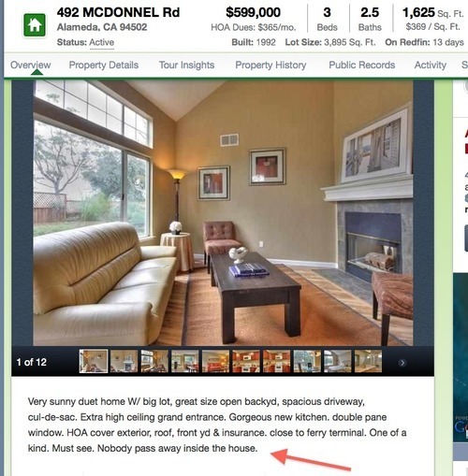Advance thumbnails with the right chevron arrow
Viewport: 468px width, 476px height.
(x=402, y=363)
